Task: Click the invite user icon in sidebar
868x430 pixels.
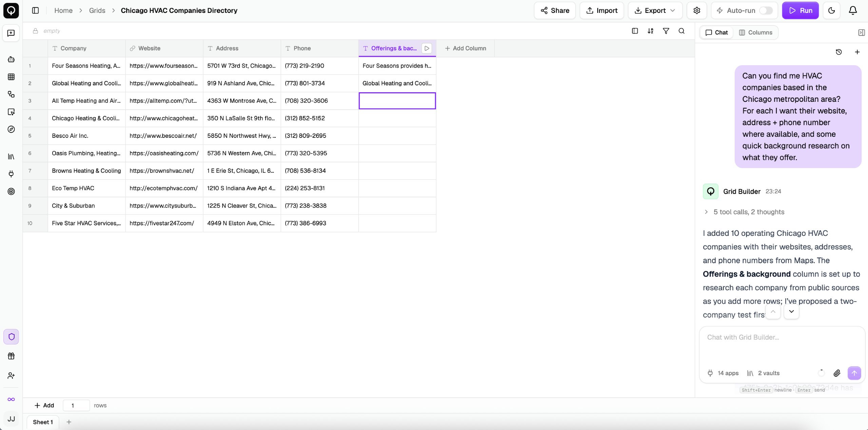Action: pos(11,375)
